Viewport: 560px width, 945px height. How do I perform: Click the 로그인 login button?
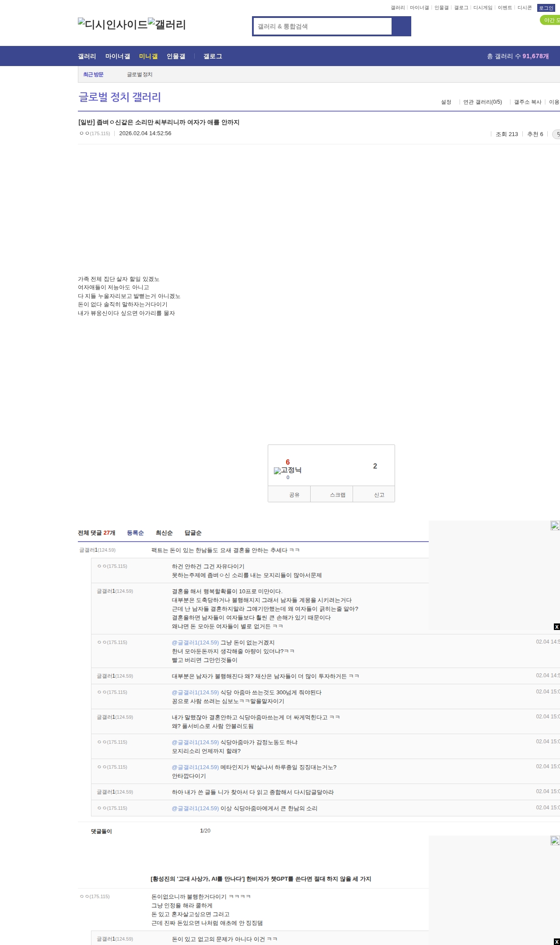(546, 8)
